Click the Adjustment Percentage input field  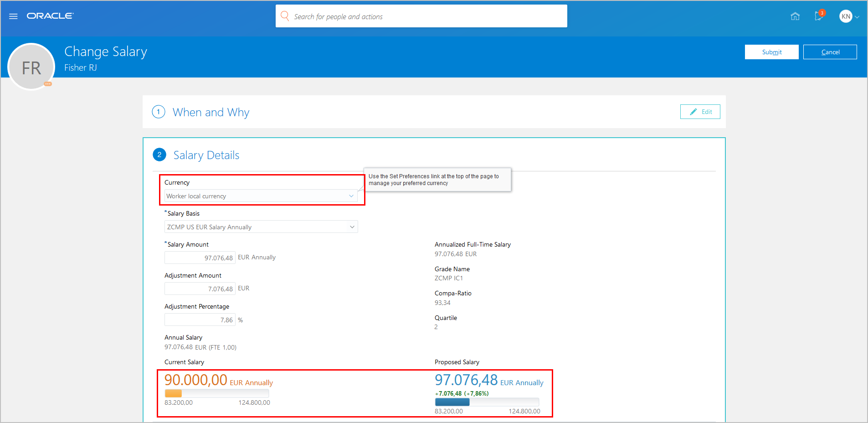tap(200, 320)
